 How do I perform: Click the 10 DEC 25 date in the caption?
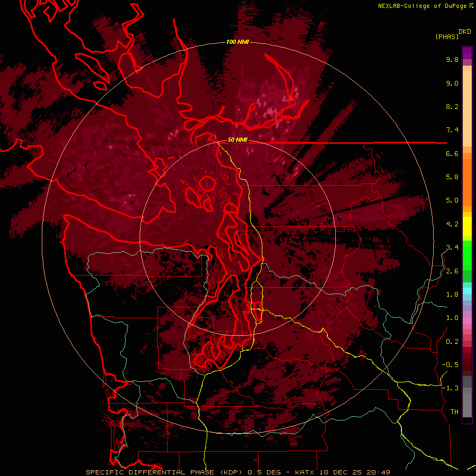click(341, 472)
